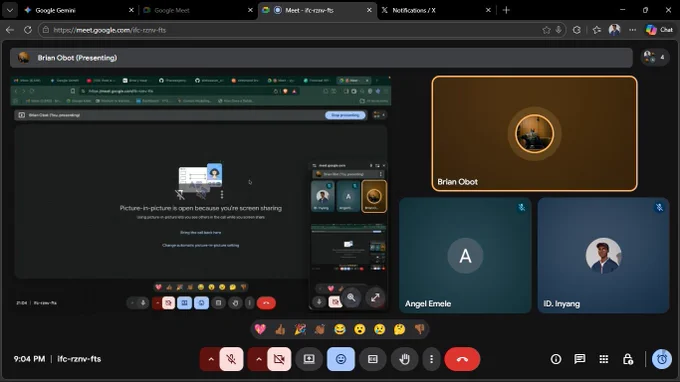Image resolution: width=680 pixels, height=382 pixels.
Task: Open the browser favorites icon
Action: click(597, 30)
